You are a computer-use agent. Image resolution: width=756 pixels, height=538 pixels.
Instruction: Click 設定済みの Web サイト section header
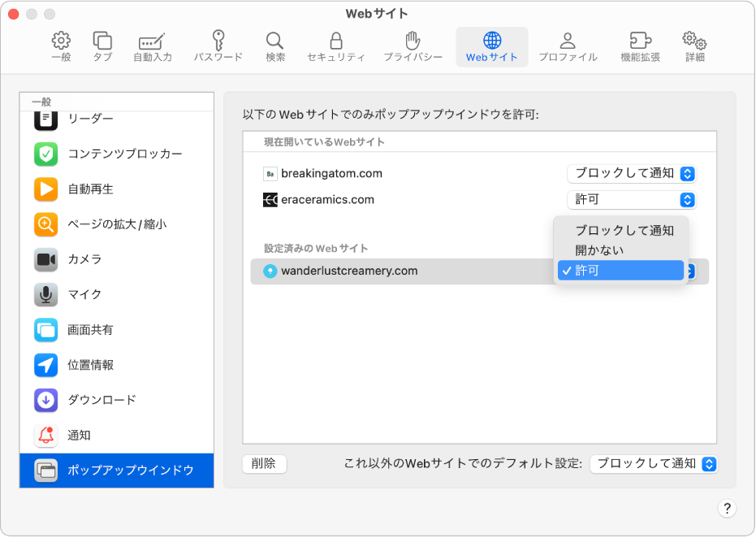click(316, 249)
